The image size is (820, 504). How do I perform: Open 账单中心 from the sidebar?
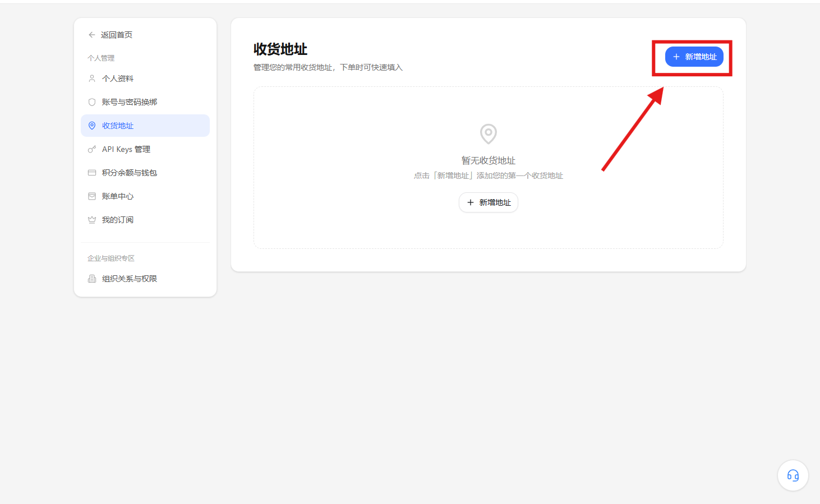[145, 196]
